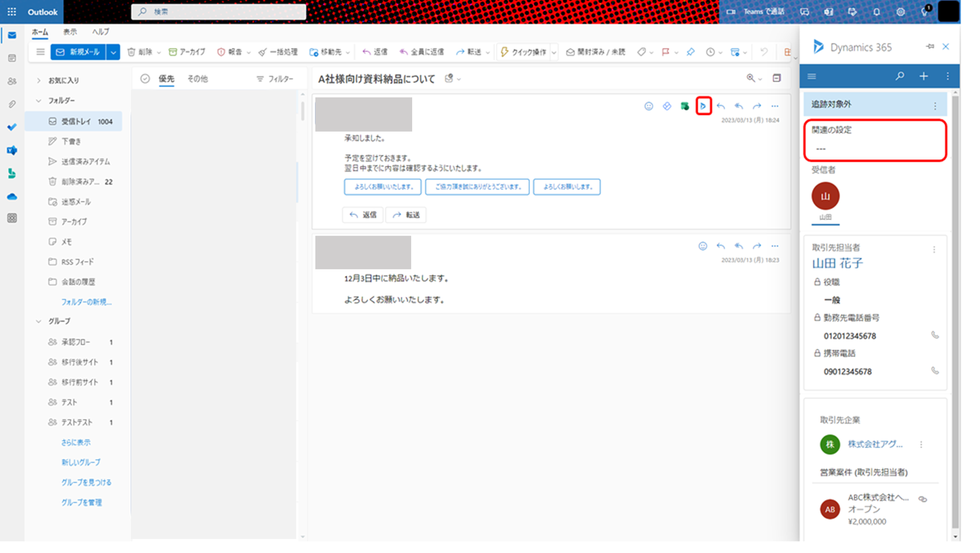Open More apps grid in left rail
This screenshot has height=553, width=980.
[x=12, y=218]
